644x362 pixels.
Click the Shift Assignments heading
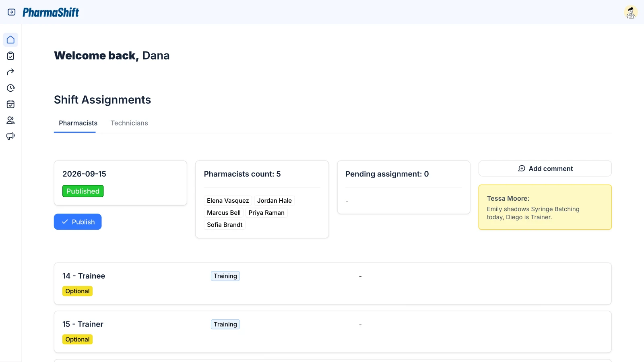(x=103, y=100)
